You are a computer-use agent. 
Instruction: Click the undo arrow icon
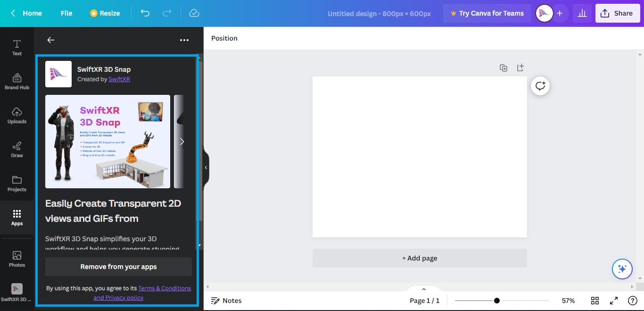pyautogui.click(x=145, y=13)
